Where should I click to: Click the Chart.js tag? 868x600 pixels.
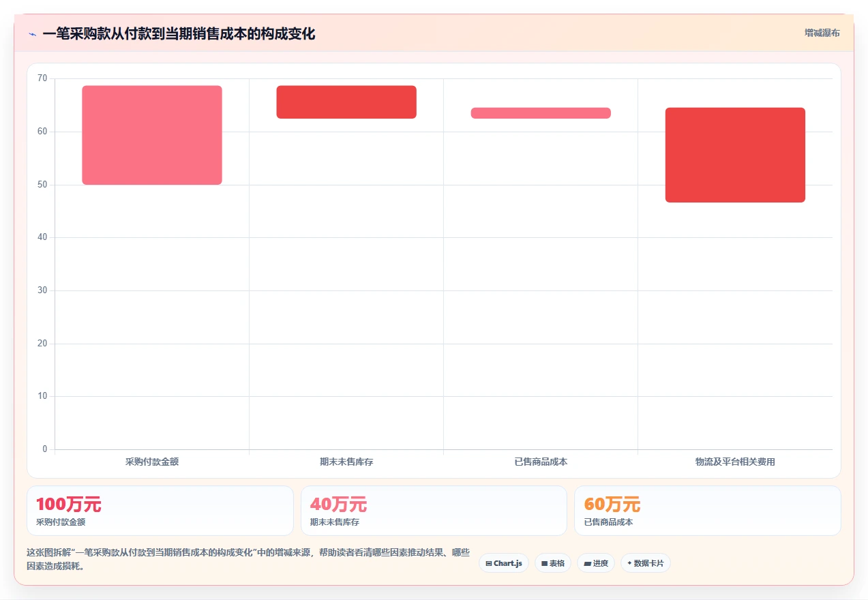(504, 563)
